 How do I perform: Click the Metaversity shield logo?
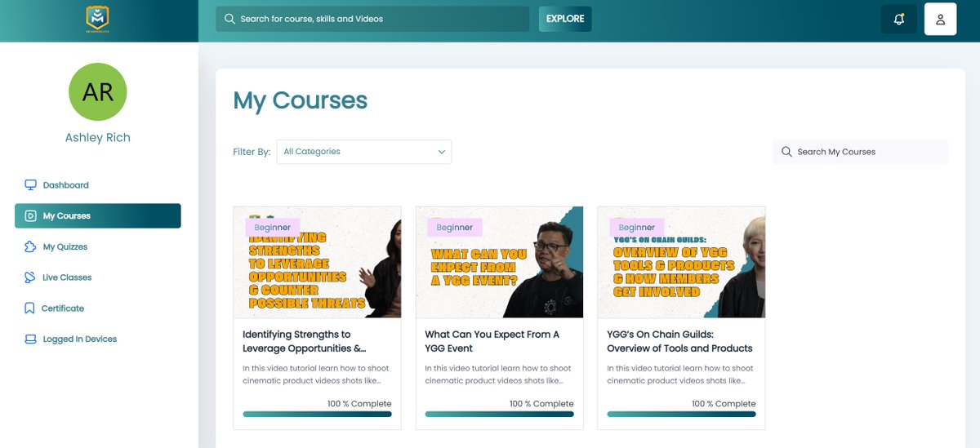[98, 19]
